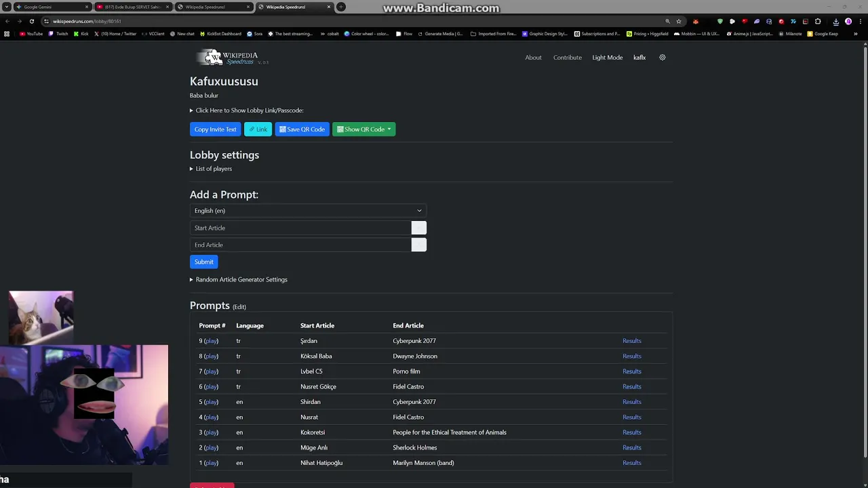
Task: Open the Pricing Higgsfield bookmark
Action: 648,34
